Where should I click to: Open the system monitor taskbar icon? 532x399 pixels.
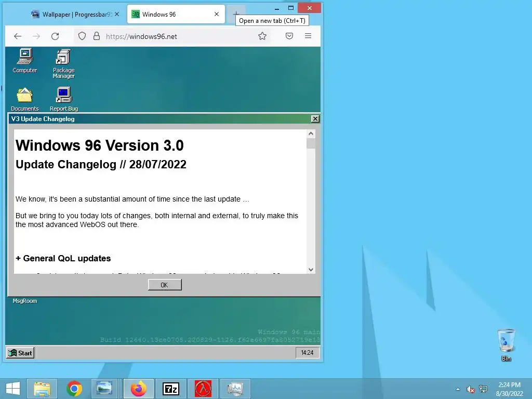click(235, 389)
